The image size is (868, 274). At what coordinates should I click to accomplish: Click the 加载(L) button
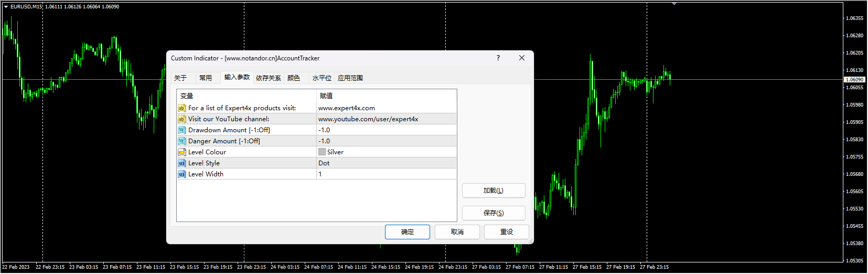click(493, 191)
